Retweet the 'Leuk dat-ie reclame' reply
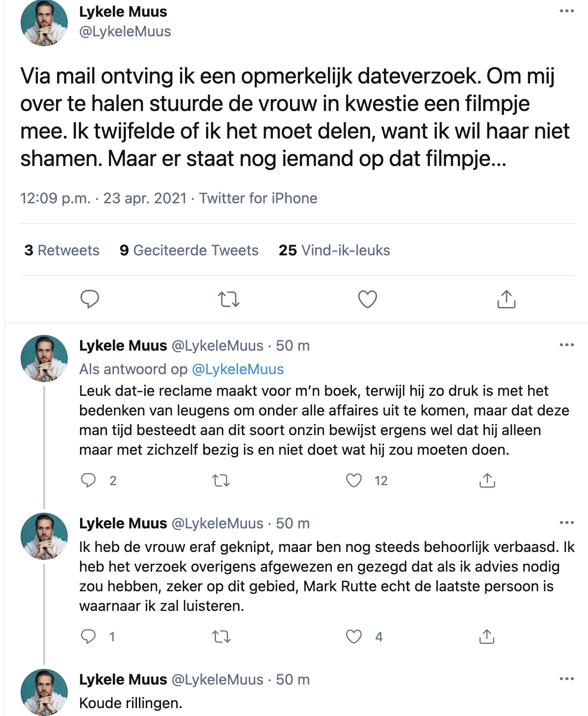This screenshot has height=716, width=588. tap(221, 480)
